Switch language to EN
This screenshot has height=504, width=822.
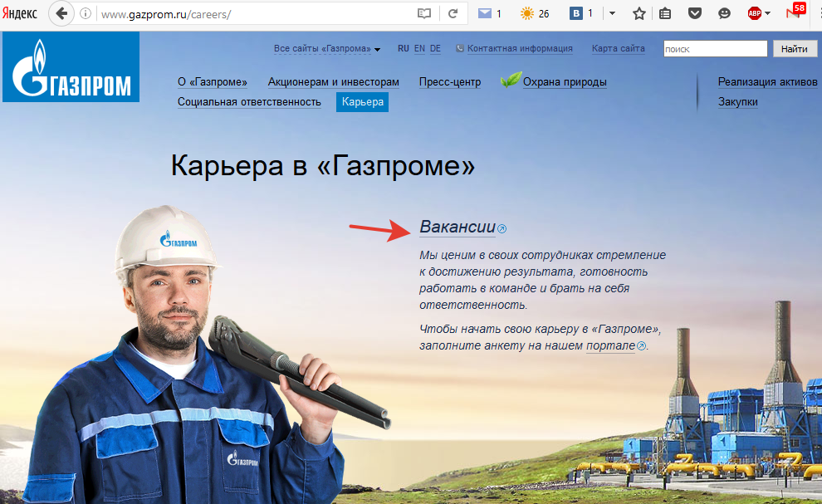coord(419,48)
